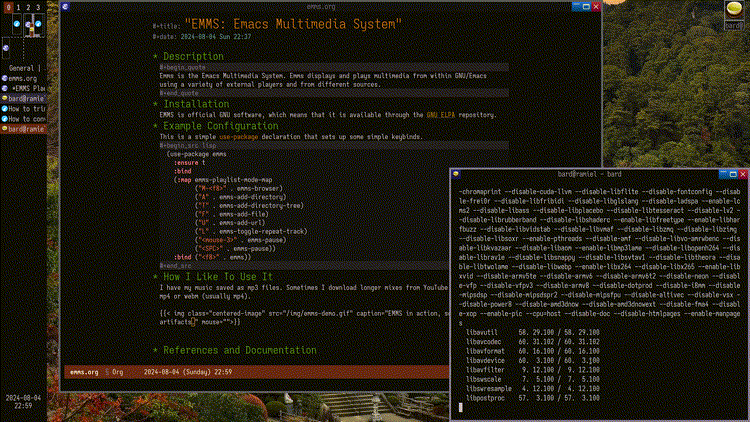This screenshot has height=422, width=750.
Task: Click mode line date 2024-08-04 (Sunday) 22:59
Action: coord(188,372)
